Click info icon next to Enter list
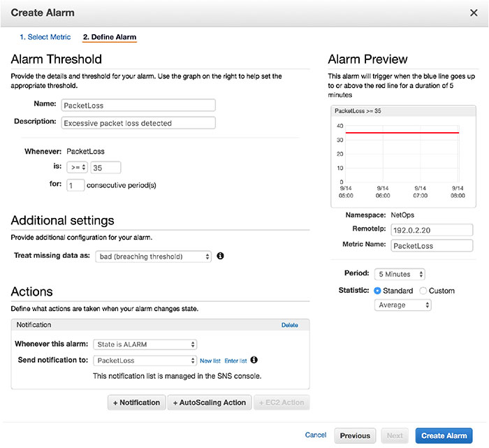Viewport: 489px width, 448px height. pos(254,360)
